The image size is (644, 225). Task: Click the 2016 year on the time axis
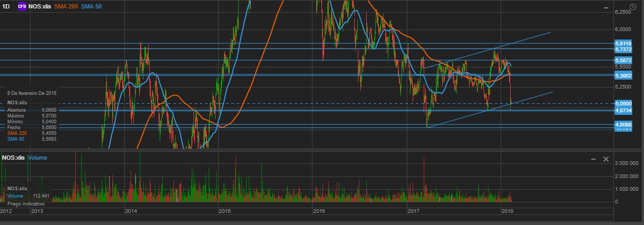click(x=319, y=211)
